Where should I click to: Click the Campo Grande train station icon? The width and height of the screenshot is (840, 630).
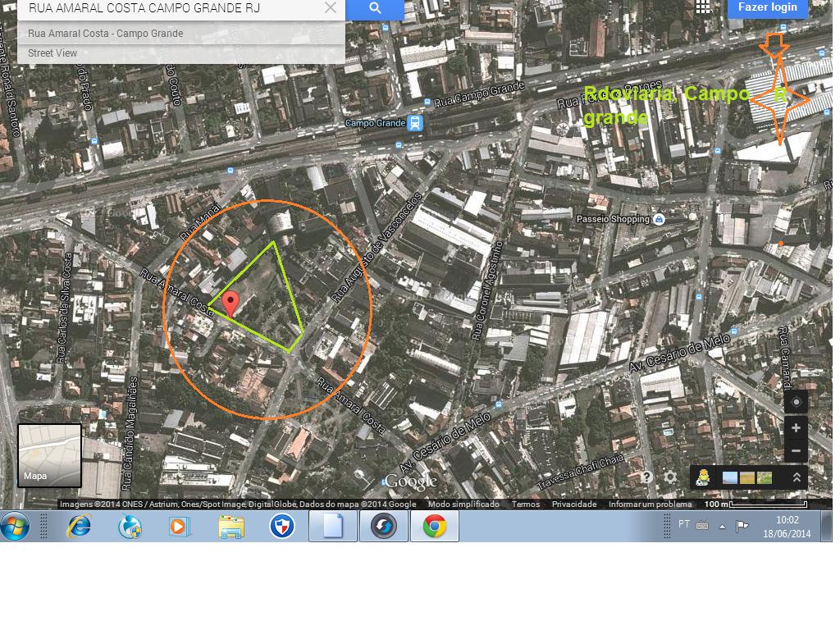point(415,123)
